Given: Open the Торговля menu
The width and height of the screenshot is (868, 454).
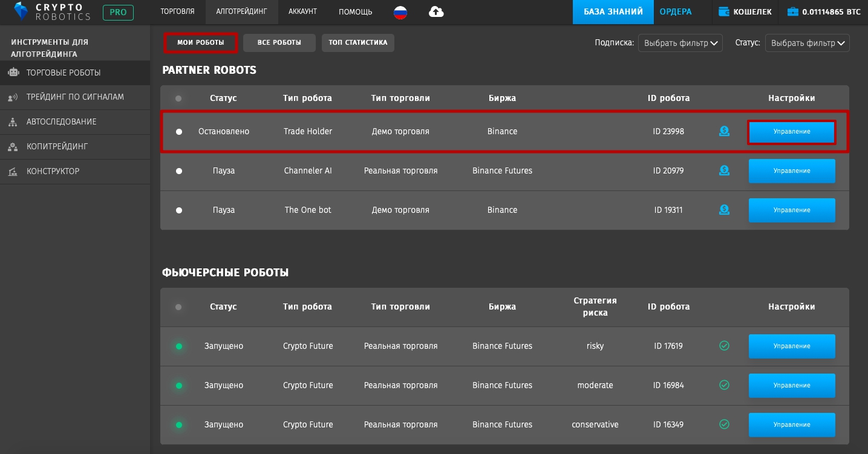Looking at the screenshot, I should coord(178,11).
